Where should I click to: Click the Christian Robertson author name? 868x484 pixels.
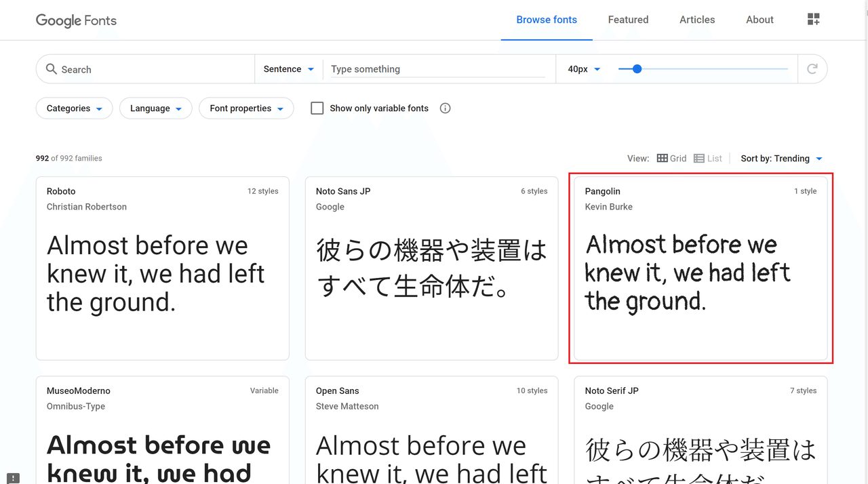pyautogui.click(x=87, y=207)
